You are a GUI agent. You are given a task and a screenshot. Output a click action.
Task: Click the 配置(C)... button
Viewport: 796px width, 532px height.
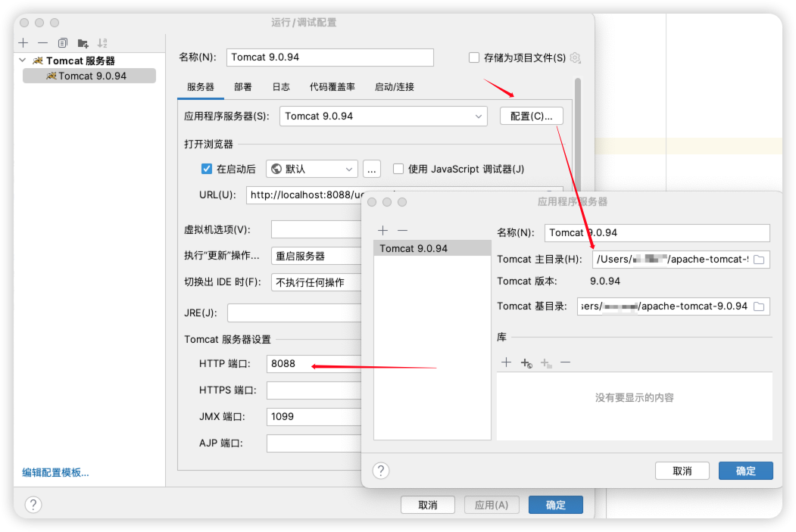531,116
